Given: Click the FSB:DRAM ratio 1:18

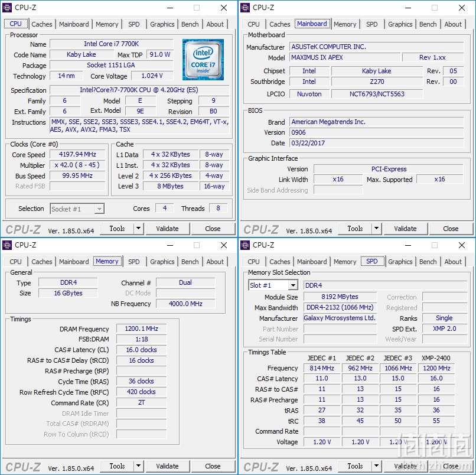Looking at the screenshot, I should tap(142, 339).
